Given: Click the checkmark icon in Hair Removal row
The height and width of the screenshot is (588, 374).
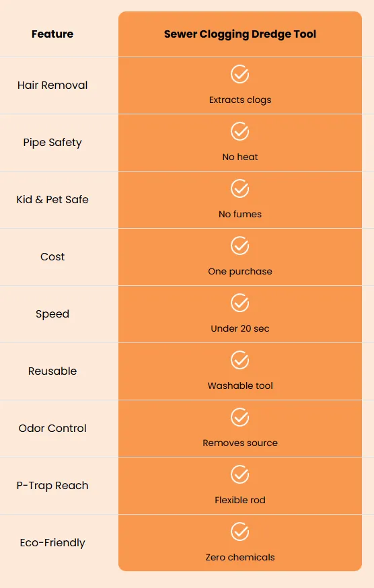Looking at the screenshot, I should point(239,74).
